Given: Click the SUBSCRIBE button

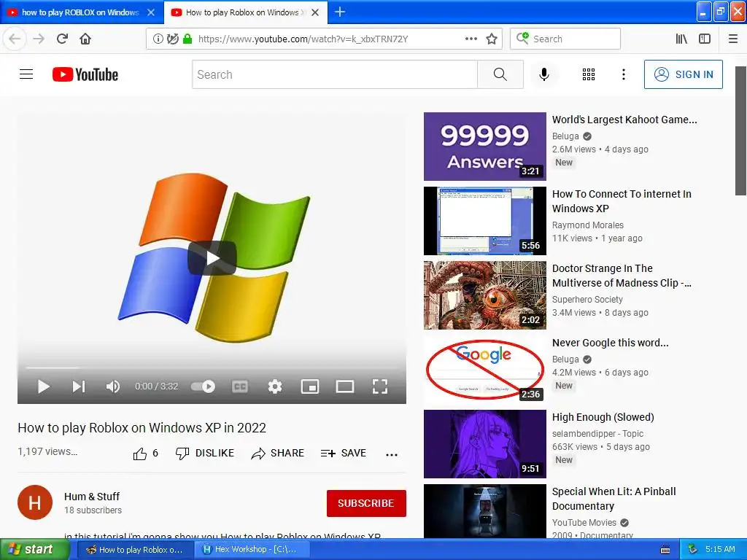Looking at the screenshot, I should (x=366, y=503).
